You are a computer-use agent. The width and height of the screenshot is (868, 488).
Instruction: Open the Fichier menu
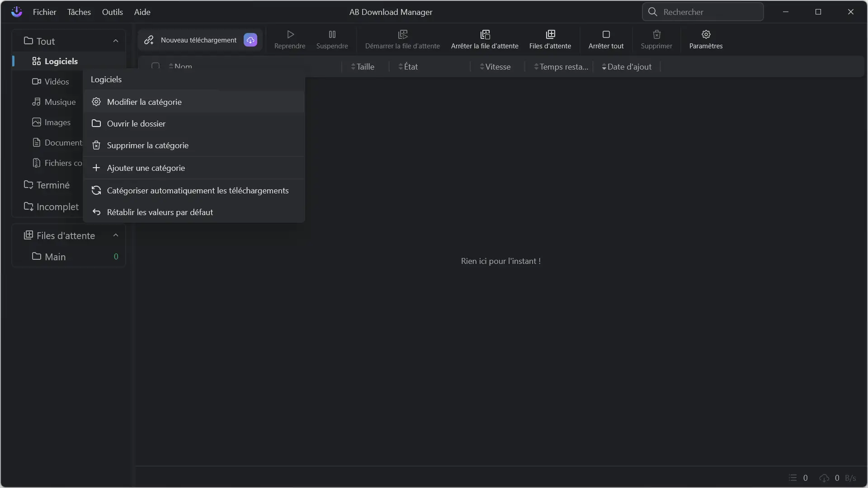(44, 12)
